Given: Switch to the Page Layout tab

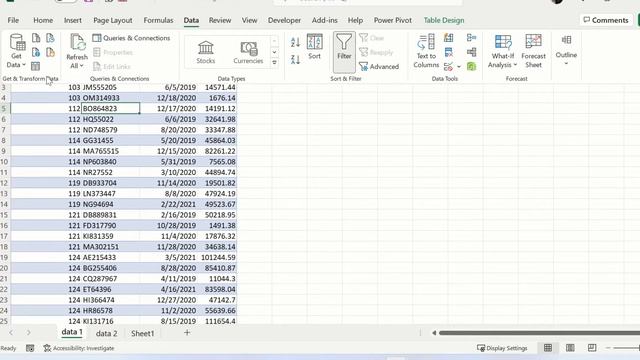Looking at the screenshot, I should [x=113, y=20].
